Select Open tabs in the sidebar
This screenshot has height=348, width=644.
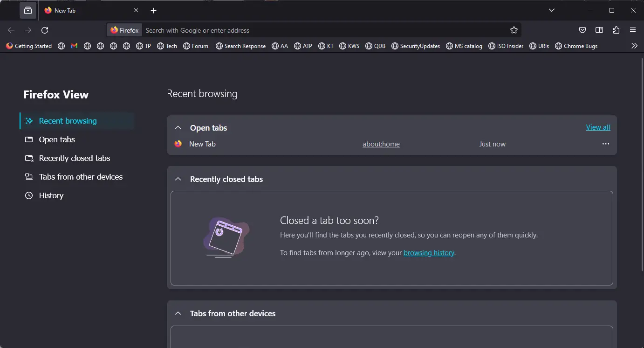(77, 139)
